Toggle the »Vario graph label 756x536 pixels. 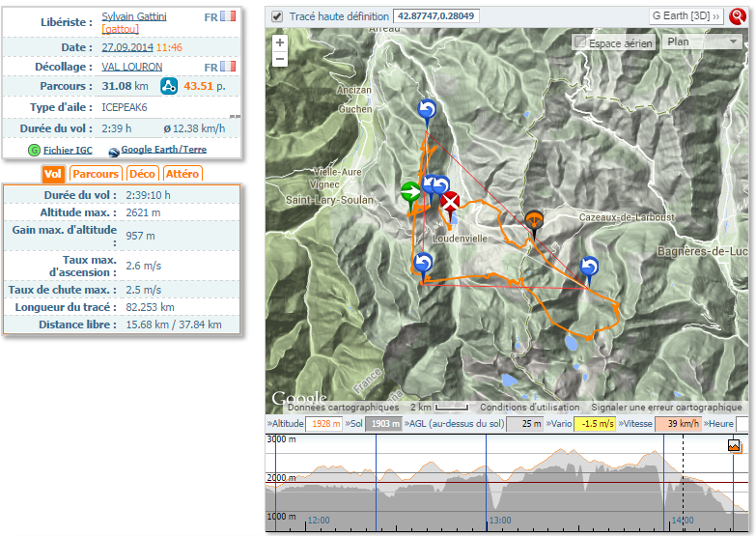click(559, 424)
